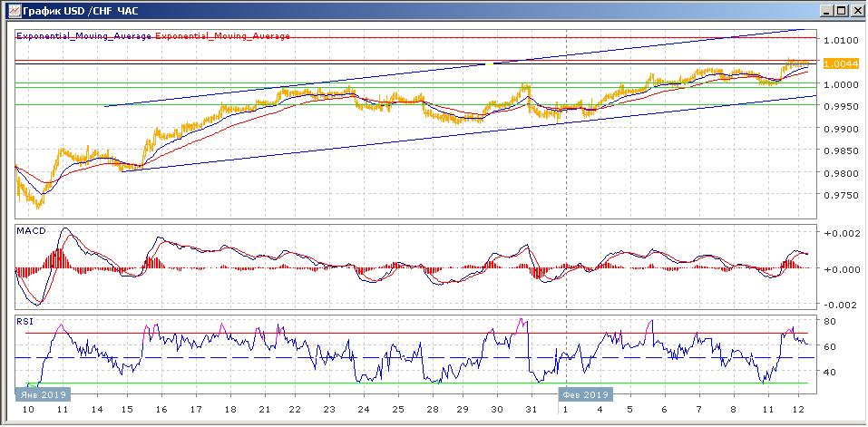868x427 pixels.
Task: Click date label 31 on time axis
Action: pyautogui.click(x=532, y=410)
